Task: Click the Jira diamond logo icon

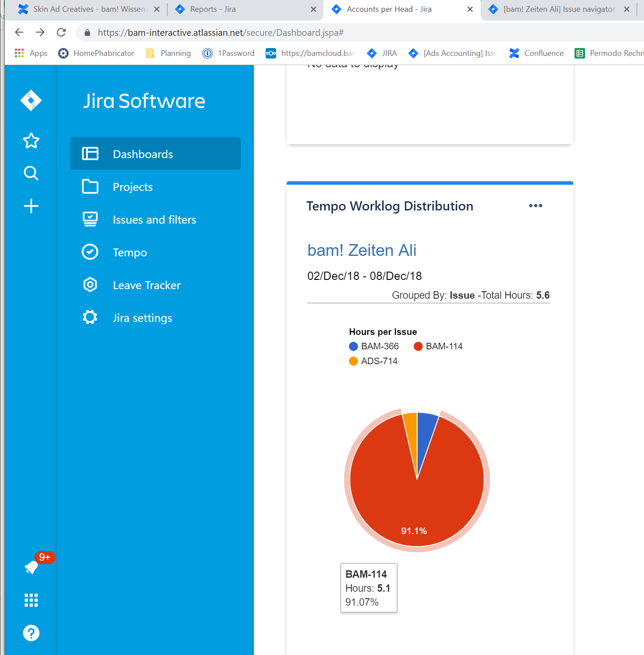Action: 31,101
